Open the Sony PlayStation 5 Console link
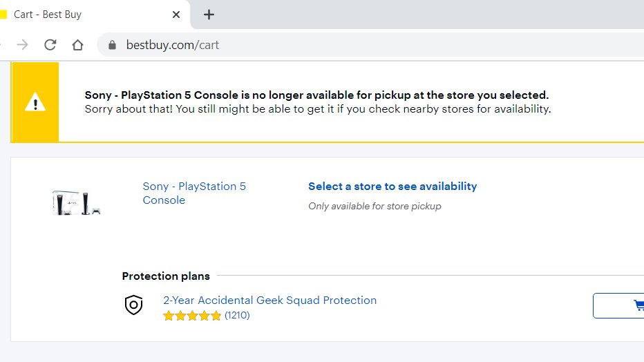The image size is (644, 362). pos(194,193)
